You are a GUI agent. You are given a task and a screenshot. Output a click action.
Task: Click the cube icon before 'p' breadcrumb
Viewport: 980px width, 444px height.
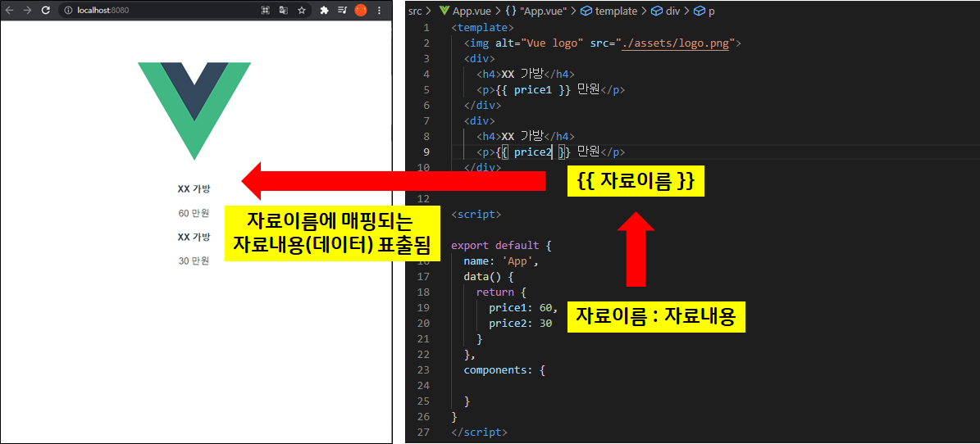click(x=699, y=11)
